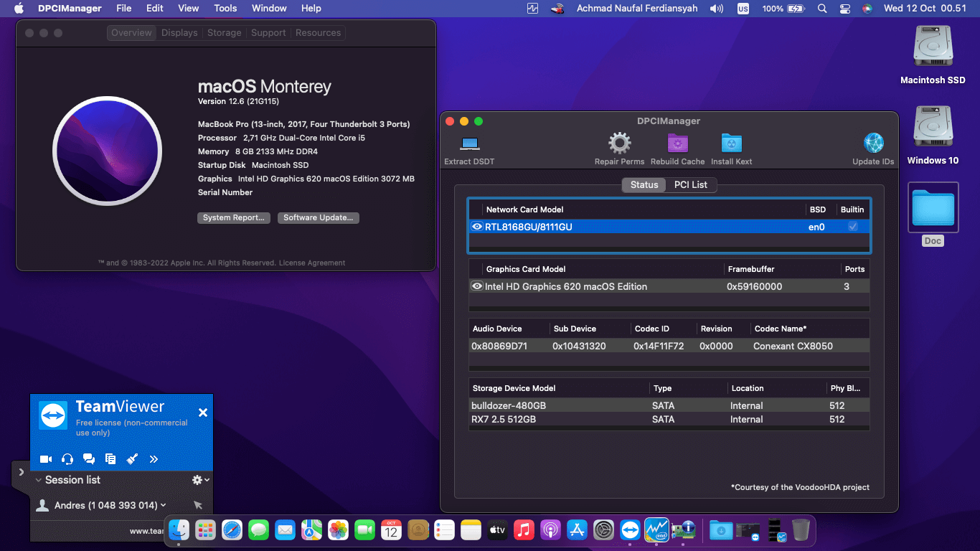The image size is (980, 551).
Task: Click the eye icon beside Intel HD Graphics 620
Action: point(477,286)
